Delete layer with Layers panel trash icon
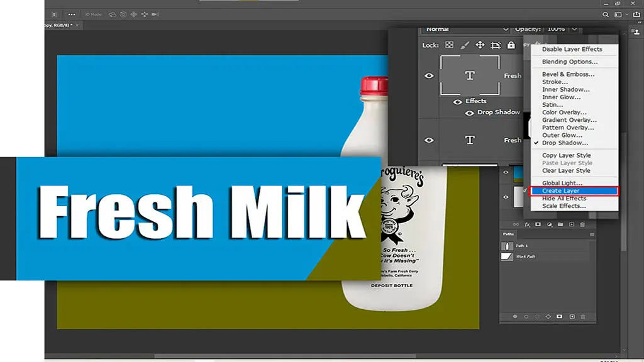 (x=582, y=224)
